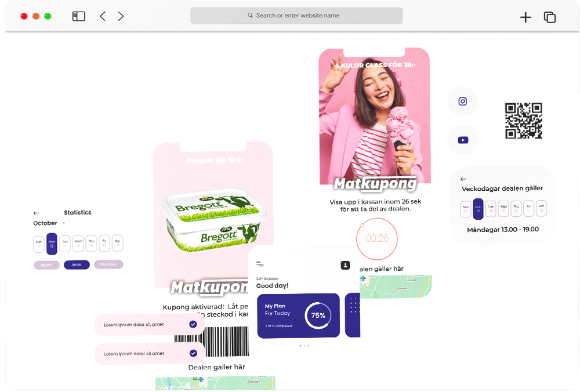Show all tabs overview icon
This screenshot has height=392, width=580.
coord(550,17)
